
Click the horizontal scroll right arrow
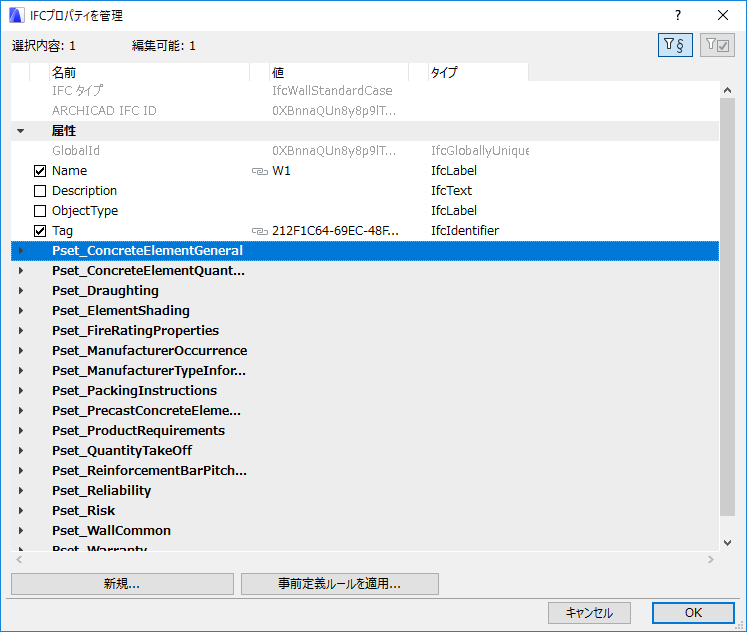(x=711, y=560)
